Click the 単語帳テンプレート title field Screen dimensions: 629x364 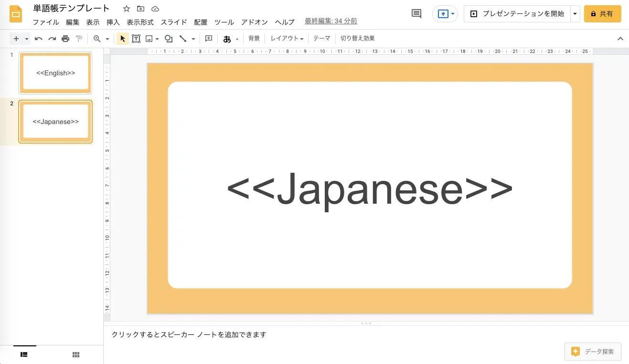click(72, 9)
